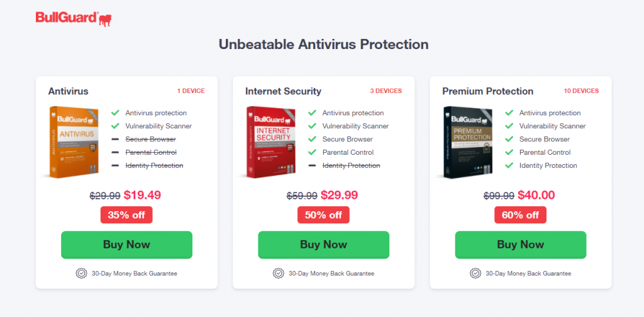Click green checkmark beside Identity Protection in Premium
The width and height of the screenshot is (644, 317).
(x=509, y=165)
